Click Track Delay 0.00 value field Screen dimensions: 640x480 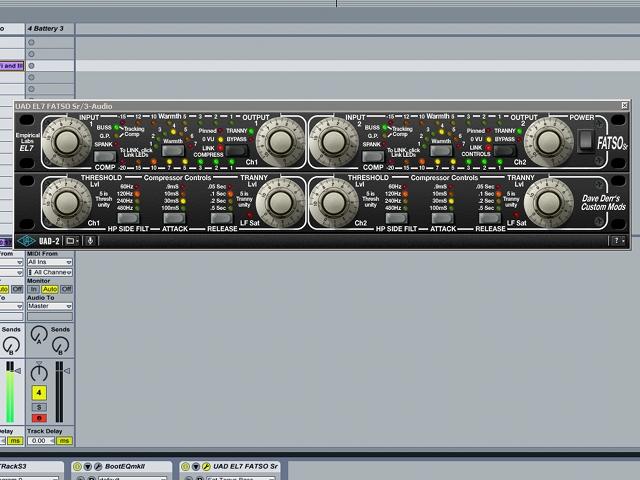point(41,441)
